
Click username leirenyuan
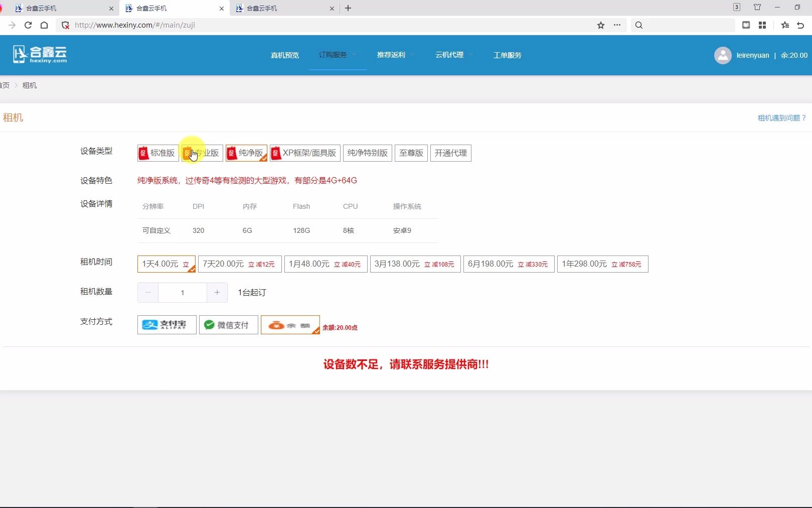pos(753,55)
